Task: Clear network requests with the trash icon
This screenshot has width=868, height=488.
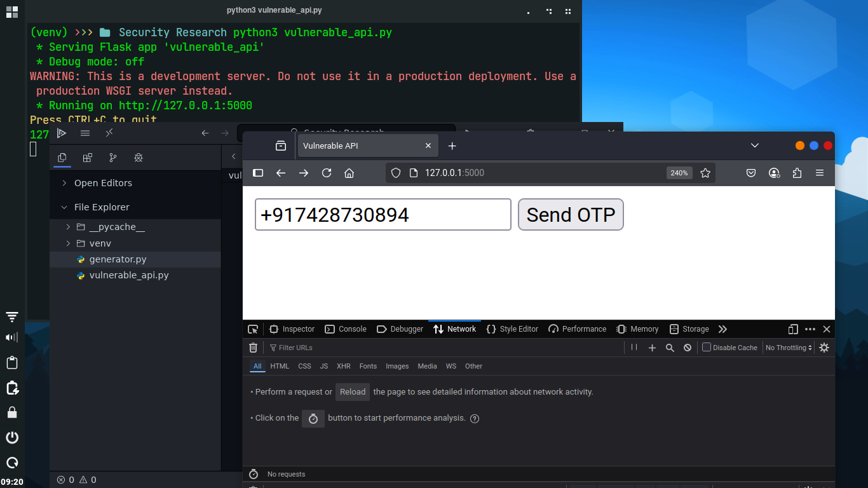Action: [x=253, y=348]
